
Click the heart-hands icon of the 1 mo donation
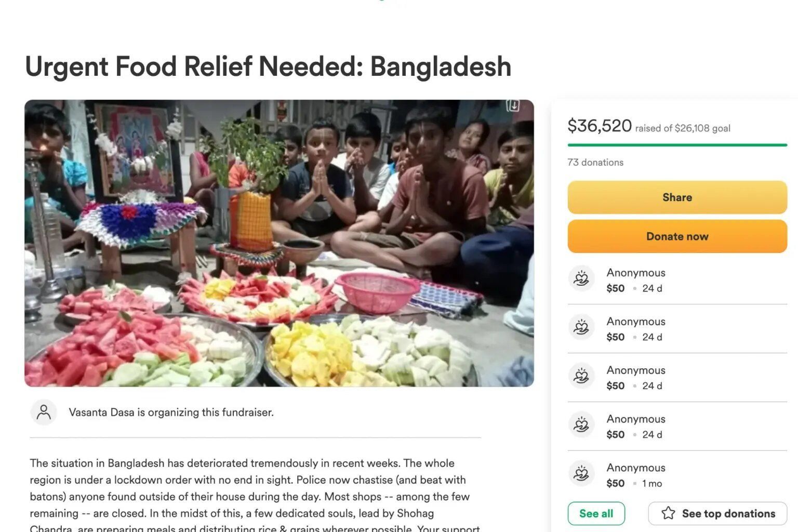pos(581,474)
